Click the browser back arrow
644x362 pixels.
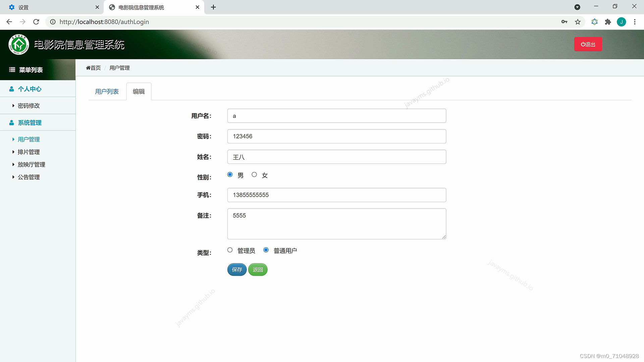[9, 22]
